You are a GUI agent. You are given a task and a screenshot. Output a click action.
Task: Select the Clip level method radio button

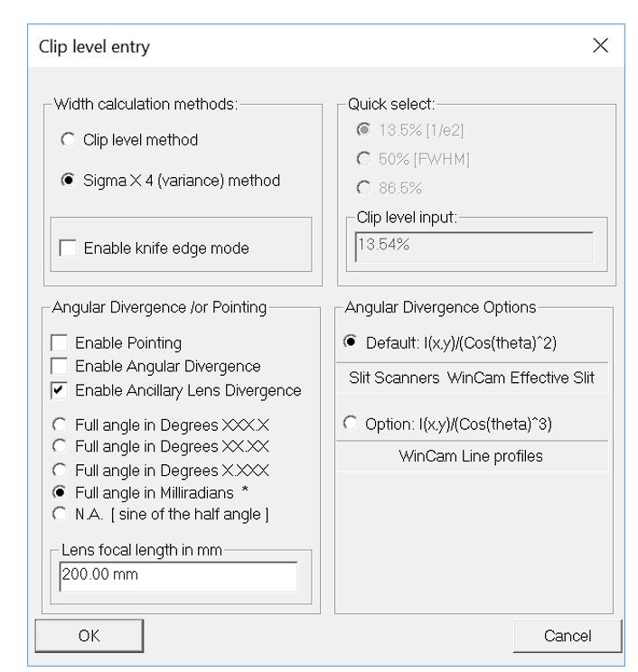tap(67, 140)
